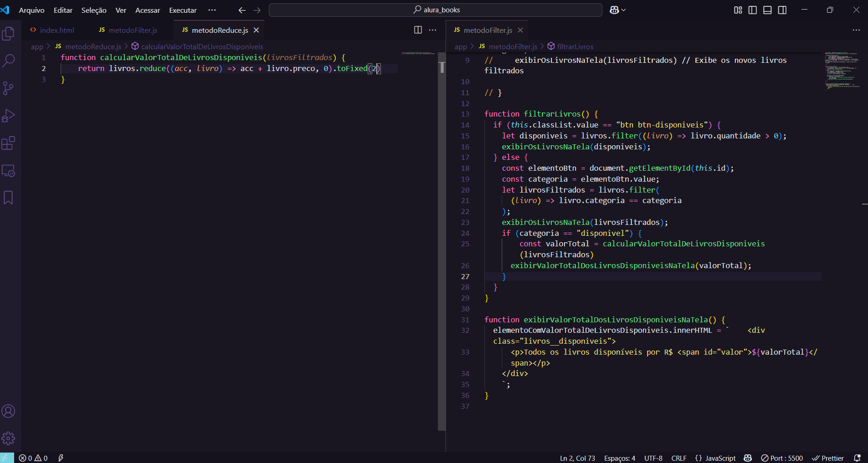
Task: Open Run and Debug view
Action: point(9,116)
